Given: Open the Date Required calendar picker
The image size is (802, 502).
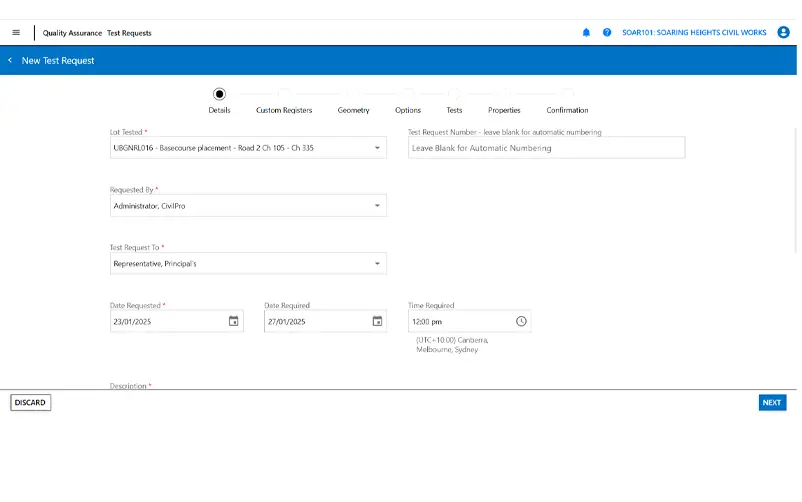Looking at the screenshot, I should coord(377,321).
